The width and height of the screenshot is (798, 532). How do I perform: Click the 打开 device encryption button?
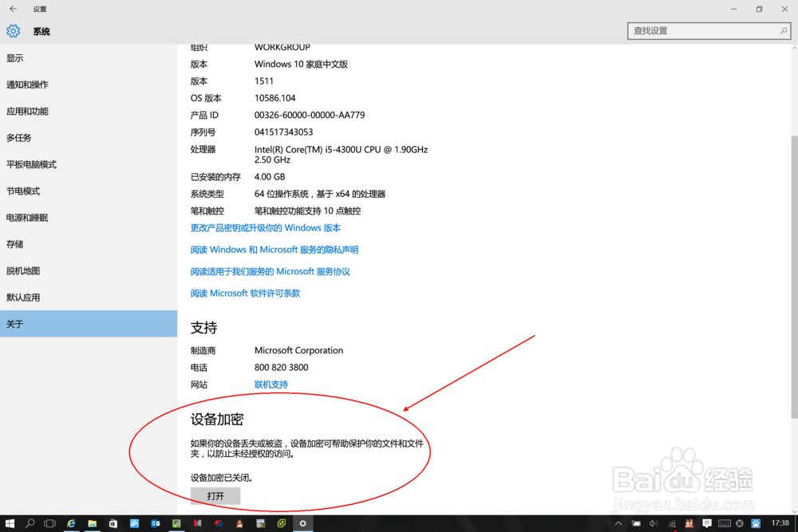click(215, 496)
